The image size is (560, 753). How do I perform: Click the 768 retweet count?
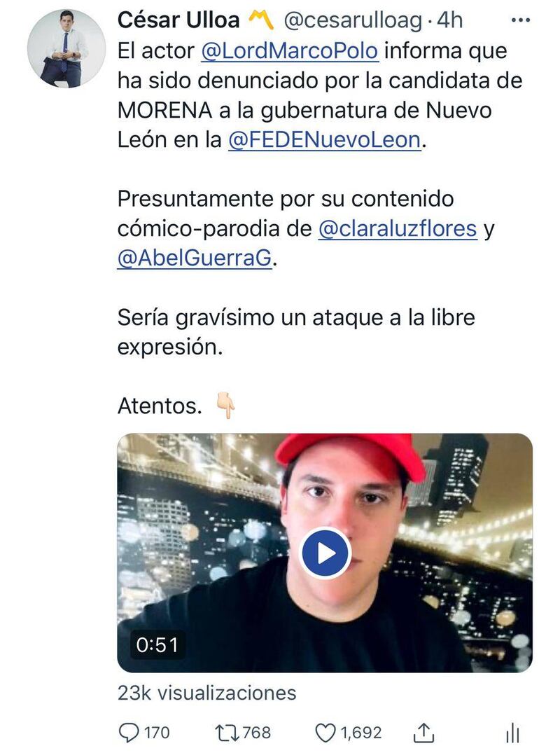tap(257, 733)
